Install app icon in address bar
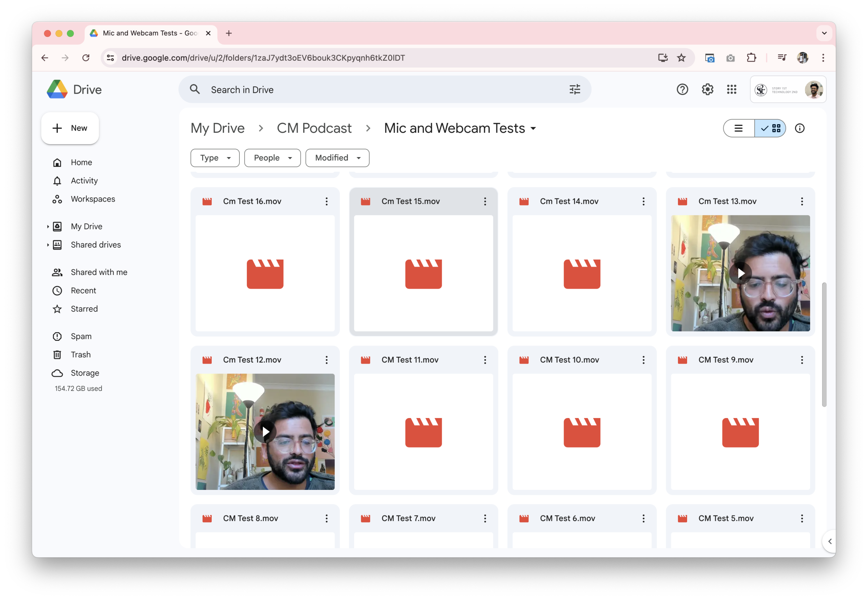The height and width of the screenshot is (600, 868). (663, 58)
